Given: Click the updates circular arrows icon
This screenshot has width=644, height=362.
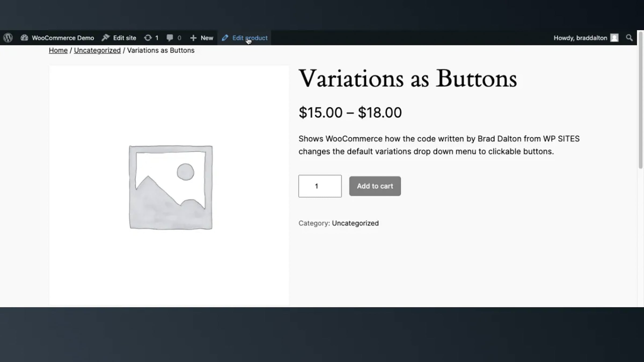Looking at the screenshot, I should click(x=148, y=38).
